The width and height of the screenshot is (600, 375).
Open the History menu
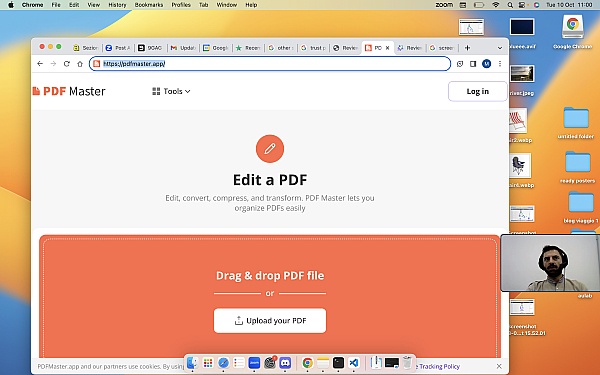click(117, 5)
